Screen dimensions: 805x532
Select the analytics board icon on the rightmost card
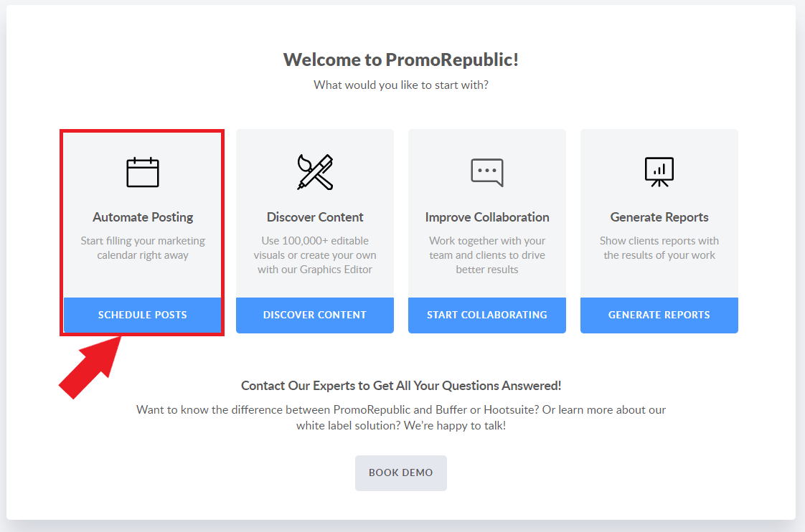(659, 172)
